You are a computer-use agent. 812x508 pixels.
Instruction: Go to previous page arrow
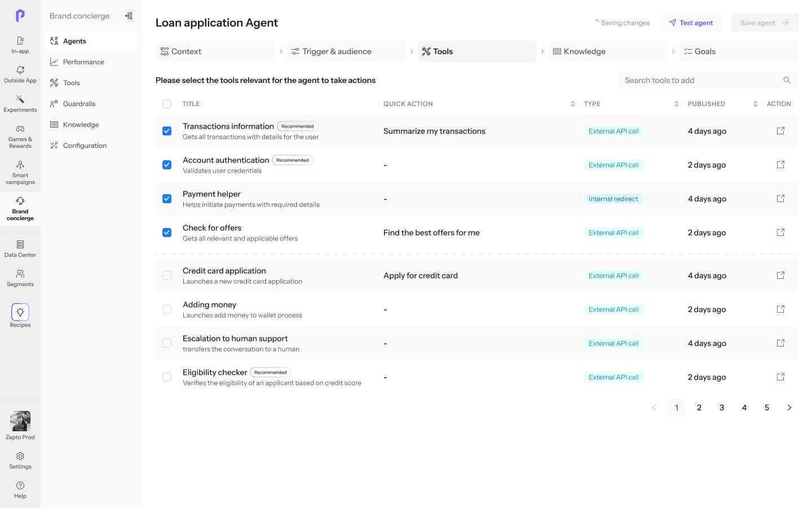point(654,408)
